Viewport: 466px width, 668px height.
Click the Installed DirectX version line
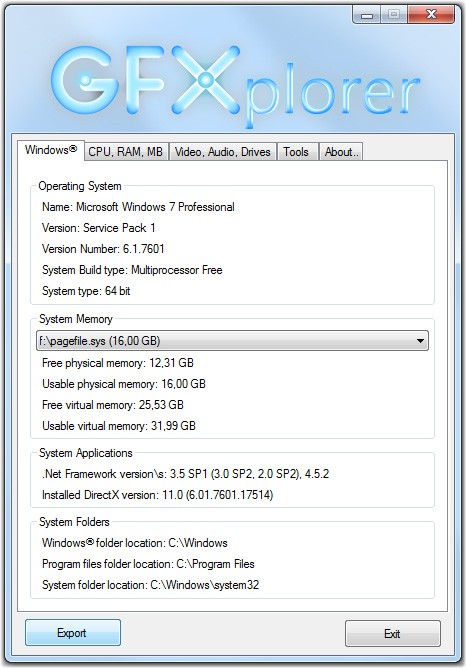click(158, 495)
